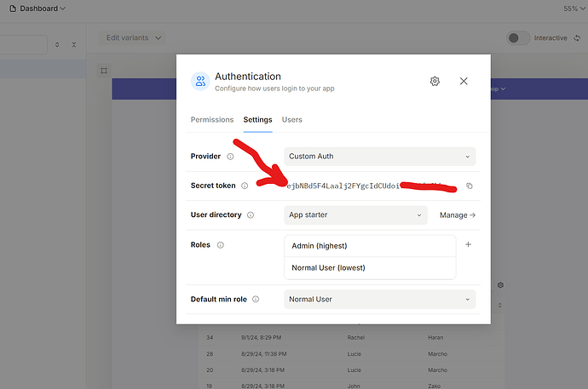Click info icon beside Roles label

click(220, 245)
